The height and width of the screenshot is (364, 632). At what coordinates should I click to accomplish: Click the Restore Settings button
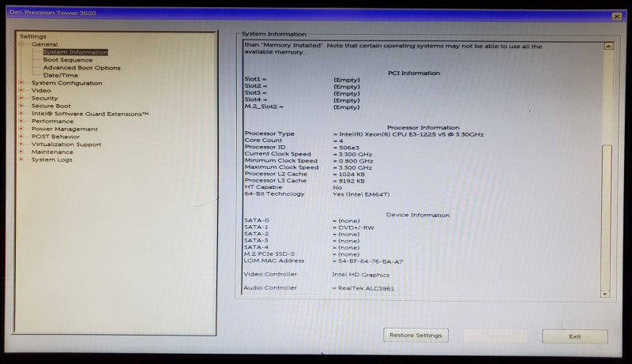tap(416, 335)
